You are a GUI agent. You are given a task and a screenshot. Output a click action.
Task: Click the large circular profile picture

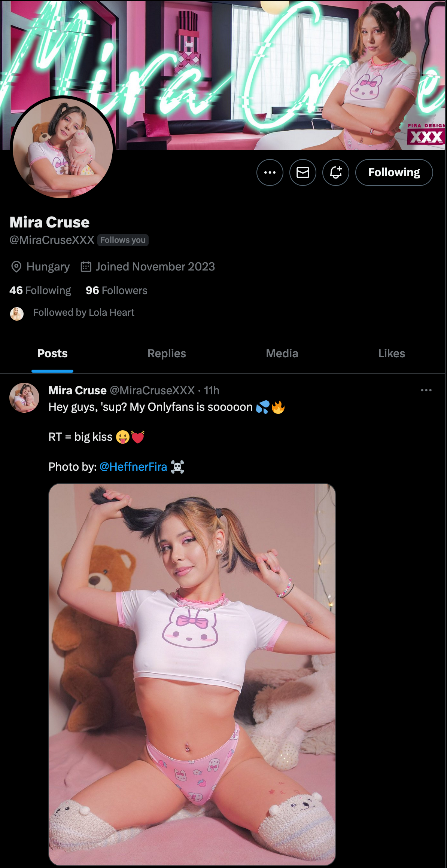click(x=63, y=147)
